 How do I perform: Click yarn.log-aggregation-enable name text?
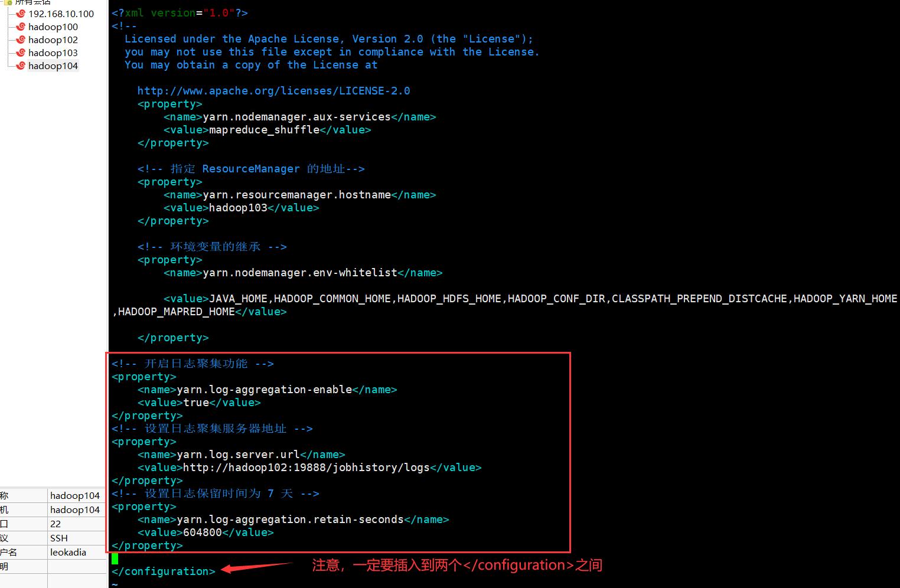click(x=264, y=390)
